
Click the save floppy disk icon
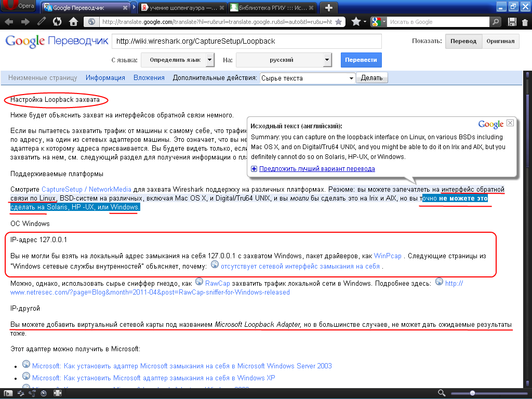point(512,22)
